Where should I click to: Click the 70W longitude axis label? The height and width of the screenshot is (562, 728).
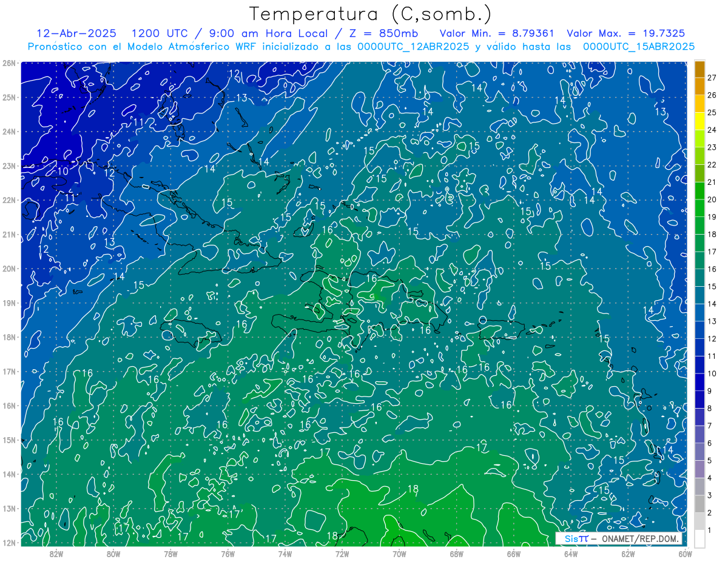[399, 554]
